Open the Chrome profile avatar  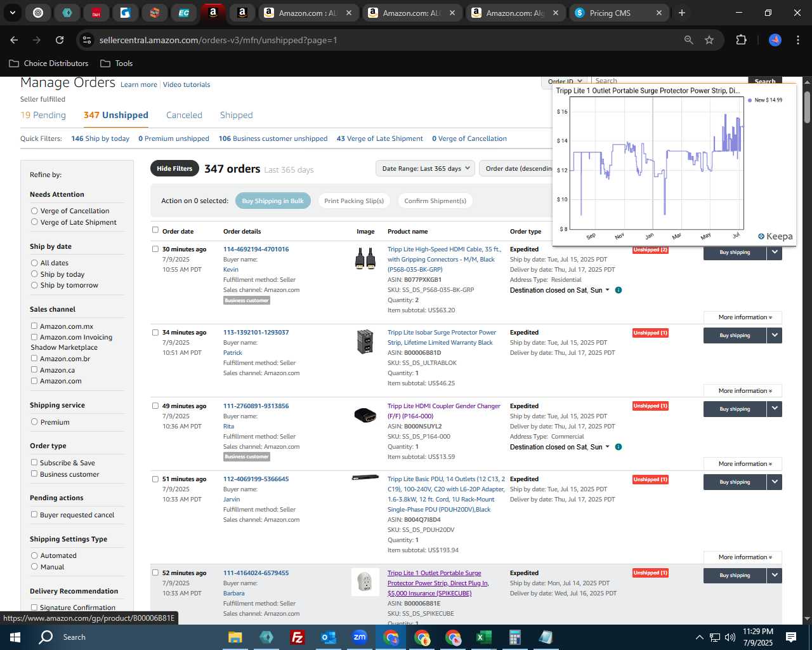tap(775, 40)
